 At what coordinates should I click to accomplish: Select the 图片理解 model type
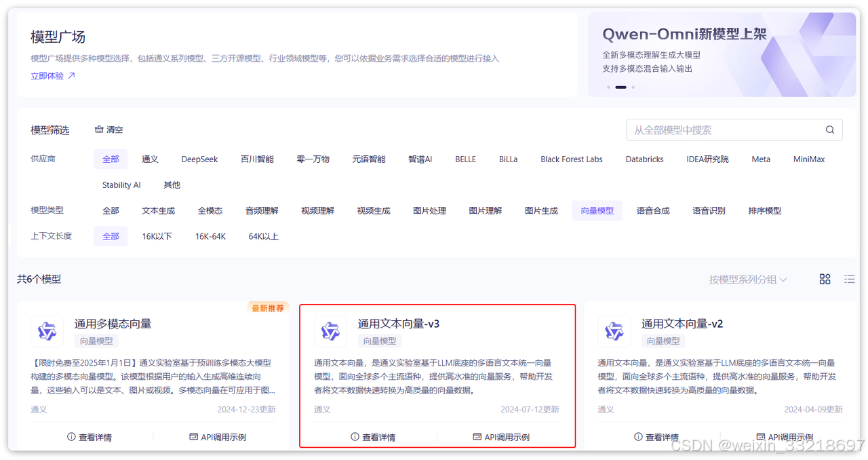[x=486, y=210]
